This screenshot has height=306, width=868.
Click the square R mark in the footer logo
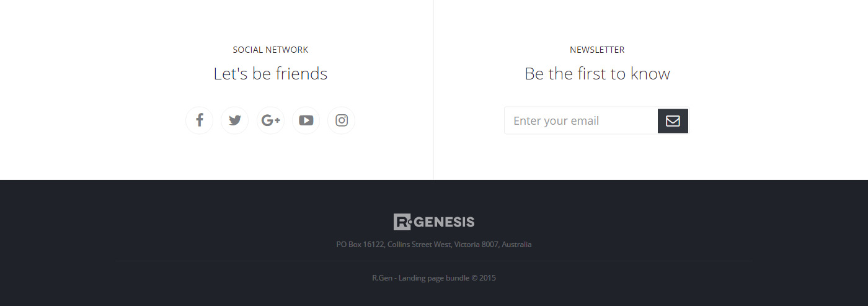(x=402, y=222)
